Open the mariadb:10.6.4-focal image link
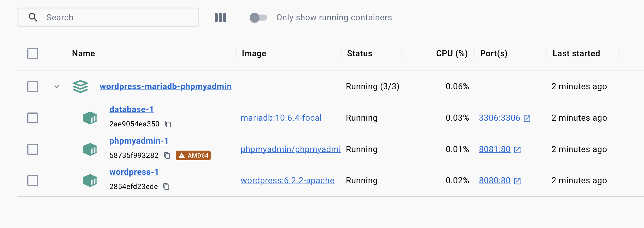The height and width of the screenshot is (228, 644). [281, 118]
